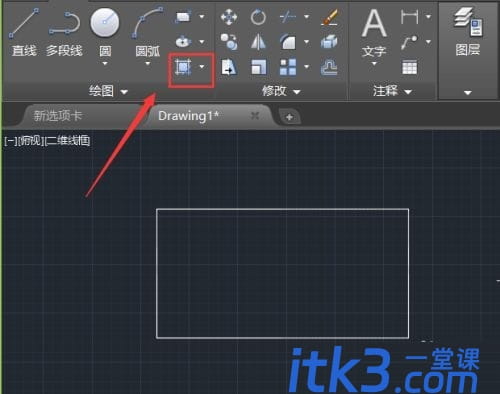Select the Circle (圆) tool
500x394 pixels.
105,33
